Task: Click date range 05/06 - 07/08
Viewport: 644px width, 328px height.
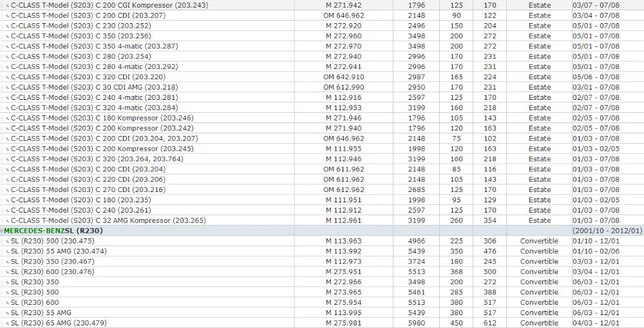Action: point(596,77)
